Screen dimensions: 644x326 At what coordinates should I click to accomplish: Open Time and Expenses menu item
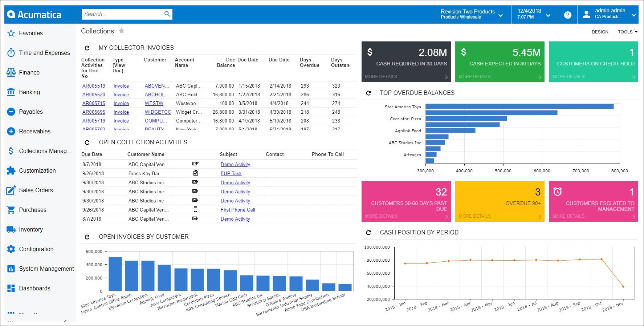[44, 53]
